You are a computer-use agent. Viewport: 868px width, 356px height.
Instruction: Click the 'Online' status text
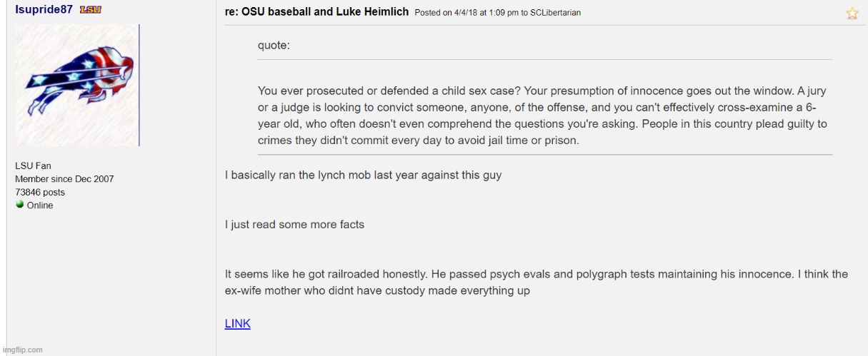pos(40,205)
